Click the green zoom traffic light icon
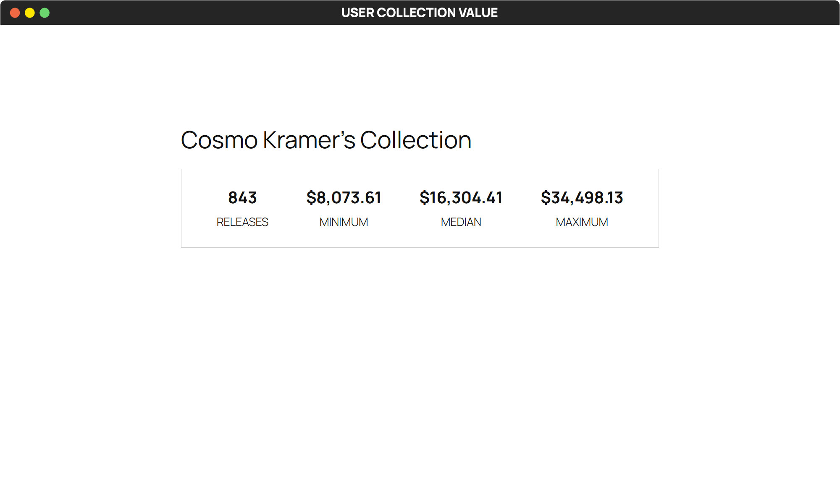Screen dimensions: 840x504 [44, 13]
